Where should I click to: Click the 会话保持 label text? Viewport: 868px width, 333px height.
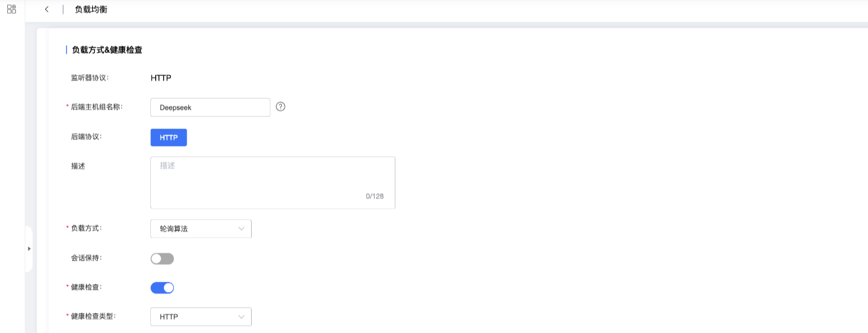click(x=86, y=258)
